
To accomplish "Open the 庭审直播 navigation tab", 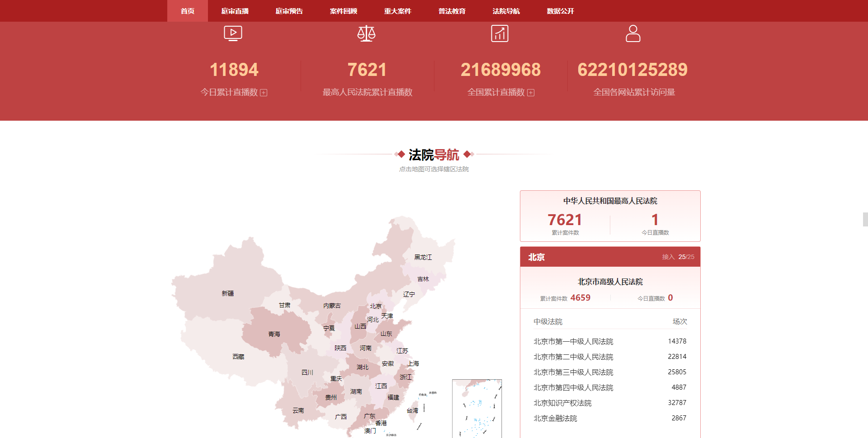I will 235,11.
